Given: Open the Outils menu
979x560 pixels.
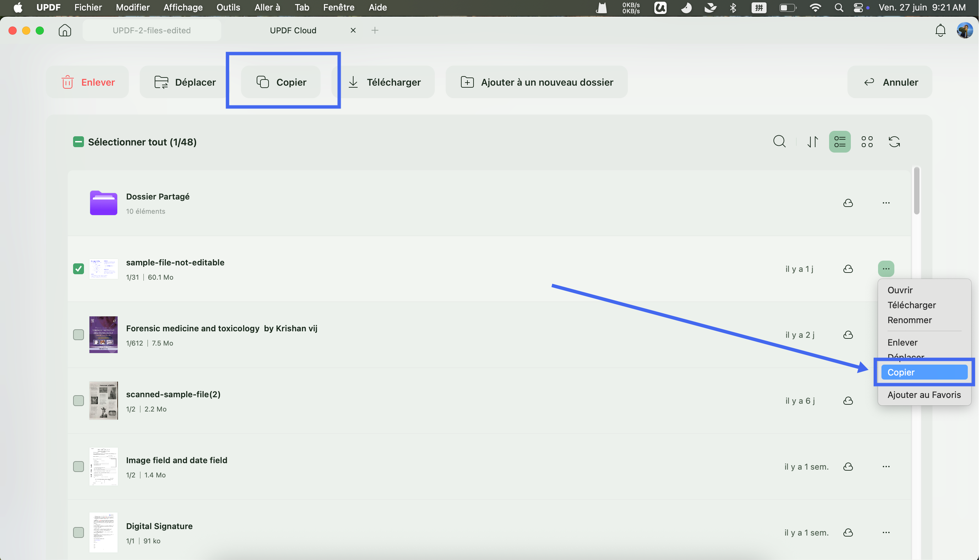Looking at the screenshot, I should tap(228, 8).
